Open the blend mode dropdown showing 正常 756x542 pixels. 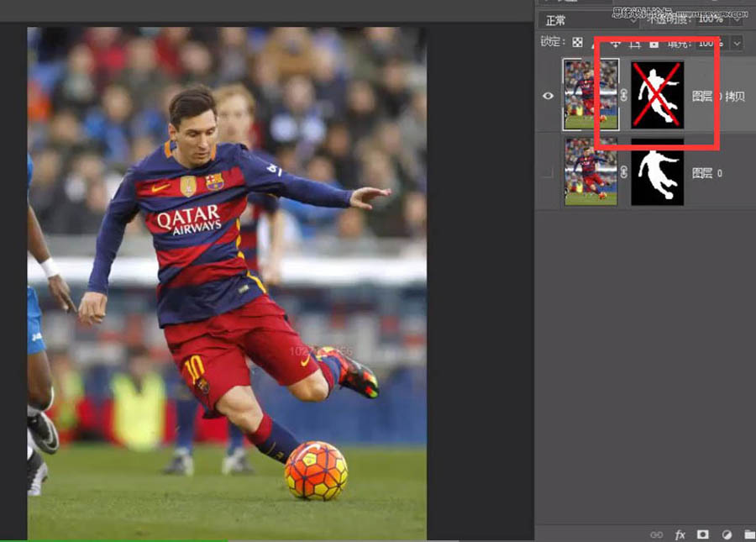click(x=589, y=20)
